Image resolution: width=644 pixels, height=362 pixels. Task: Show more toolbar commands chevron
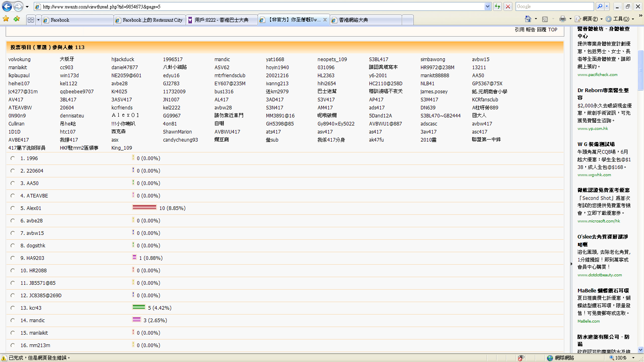[x=640, y=16]
